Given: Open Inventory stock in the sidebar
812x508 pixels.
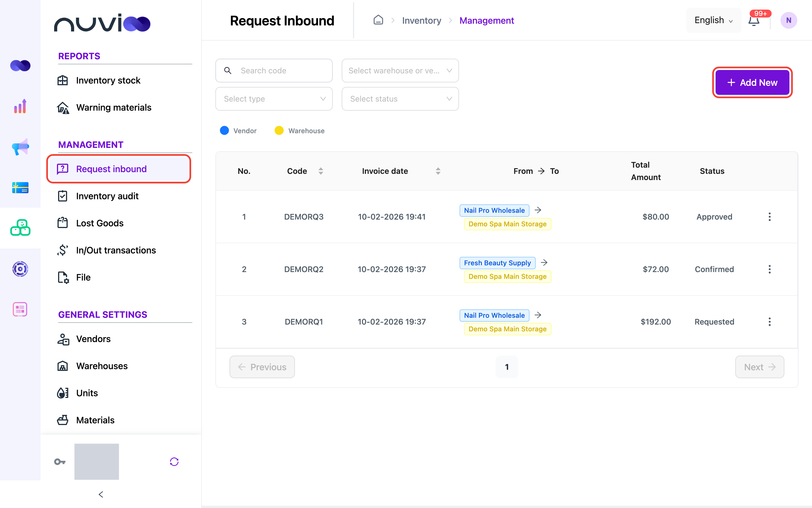Looking at the screenshot, I should pyautogui.click(x=108, y=80).
